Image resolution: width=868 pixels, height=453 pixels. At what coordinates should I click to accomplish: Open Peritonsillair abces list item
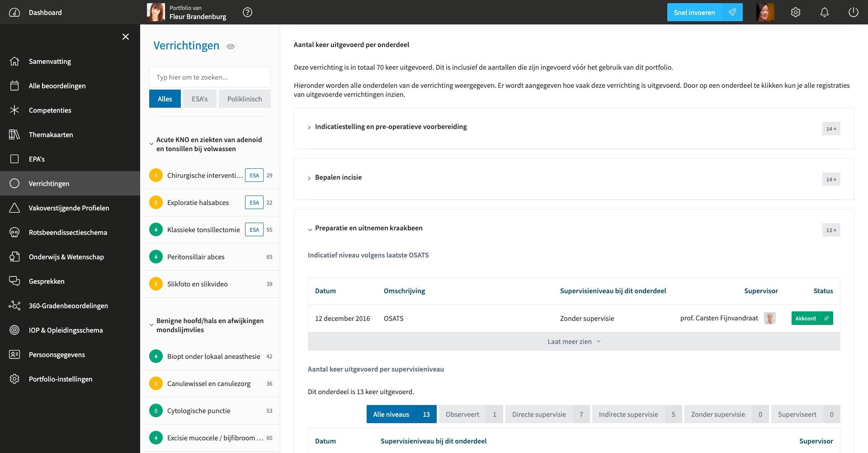pos(210,257)
